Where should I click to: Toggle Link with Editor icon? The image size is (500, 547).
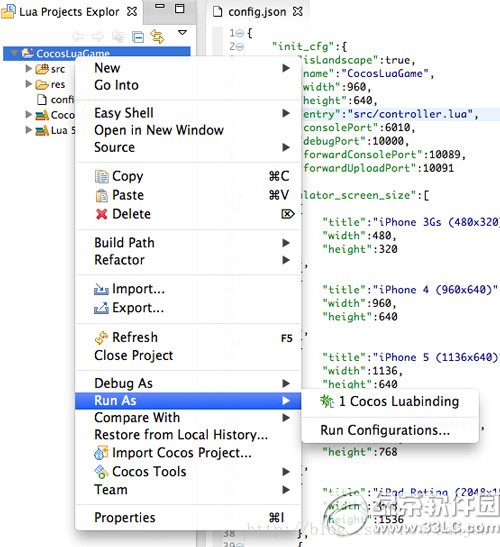pyautogui.click(x=157, y=36)
